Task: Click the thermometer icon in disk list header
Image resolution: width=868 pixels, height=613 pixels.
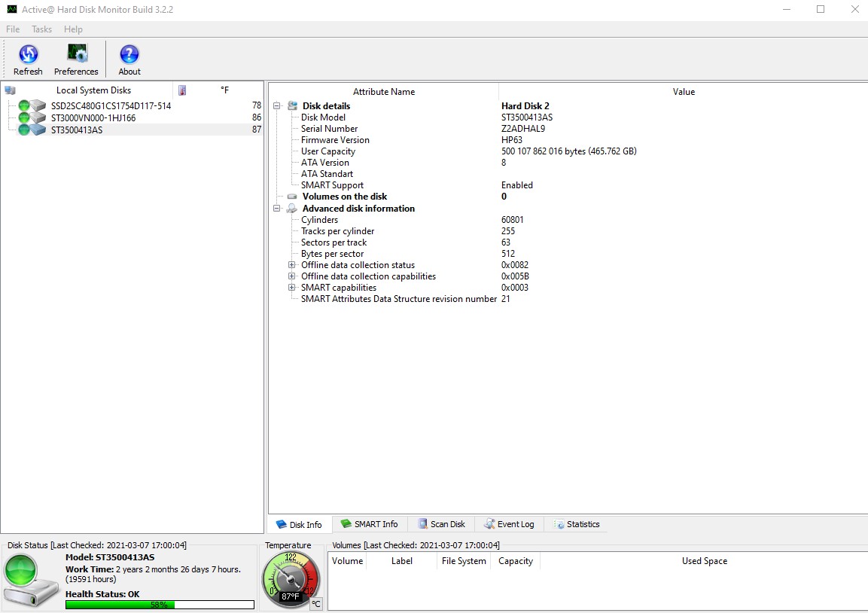Action: (x=182, y=90)
